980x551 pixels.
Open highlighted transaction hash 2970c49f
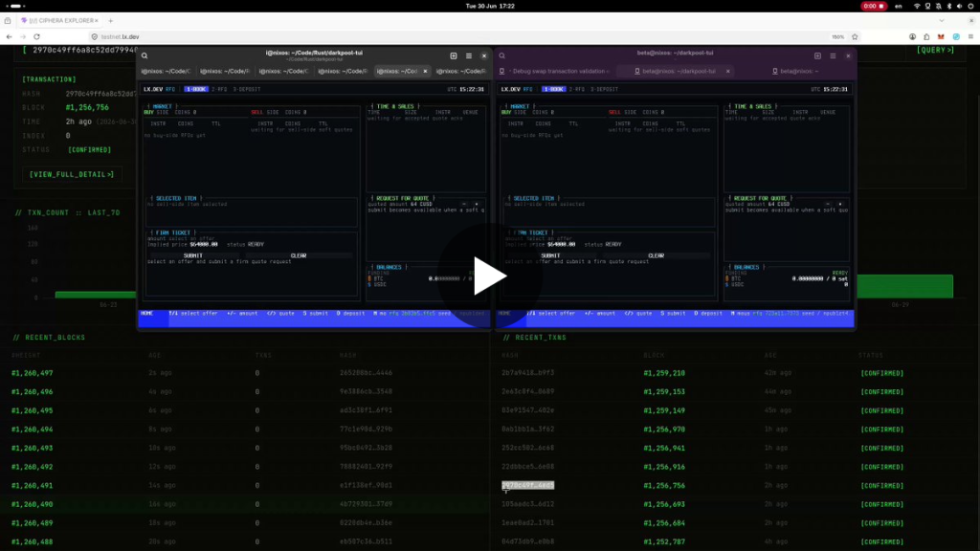click(x=527, y=485)
